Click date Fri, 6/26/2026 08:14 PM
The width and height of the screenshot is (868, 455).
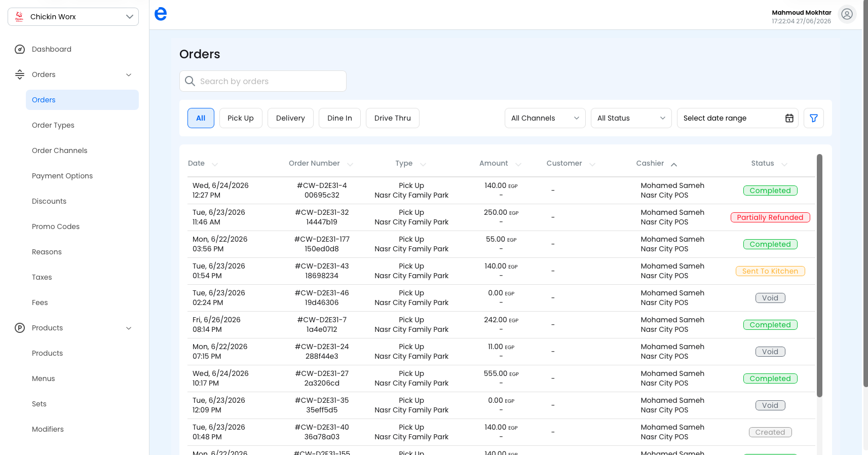coord(216,325)
